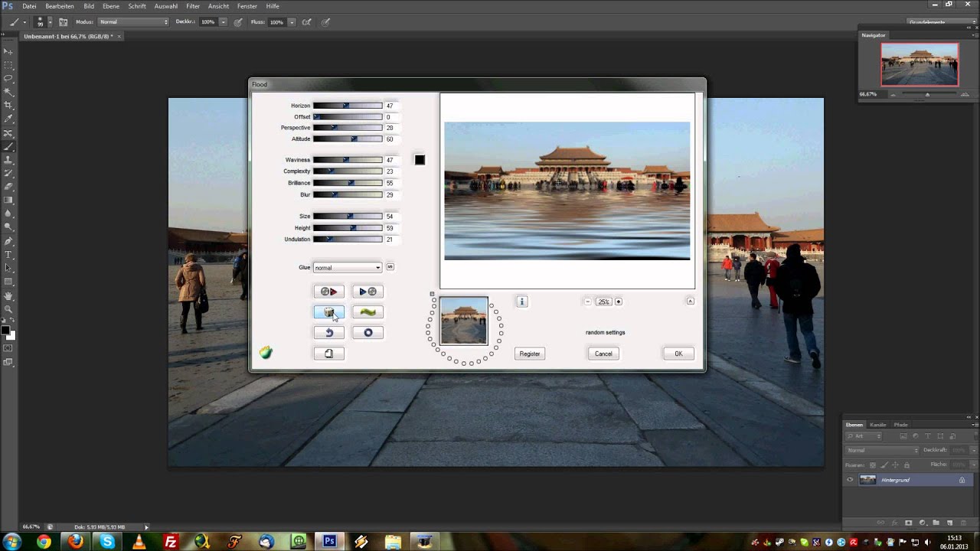980x551 pixels.
Task: Open the Modus blend mode dropdown
Action: 133,22
